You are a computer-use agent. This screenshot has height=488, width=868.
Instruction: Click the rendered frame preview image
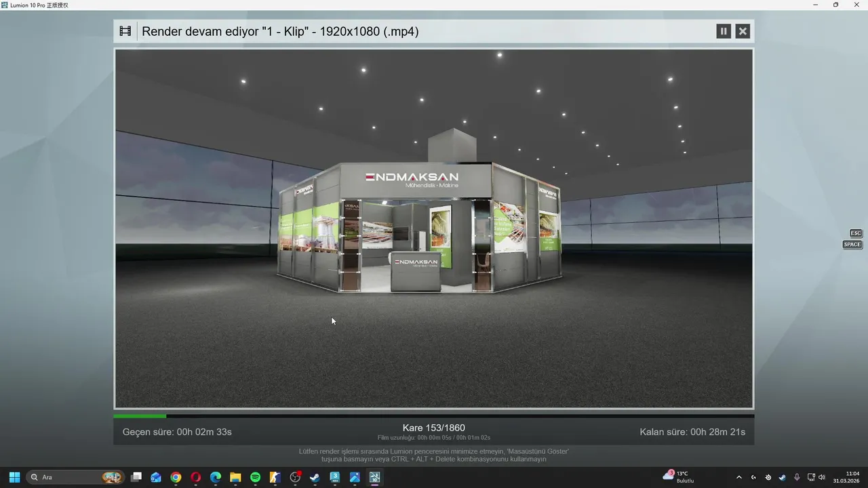(434, 228)
